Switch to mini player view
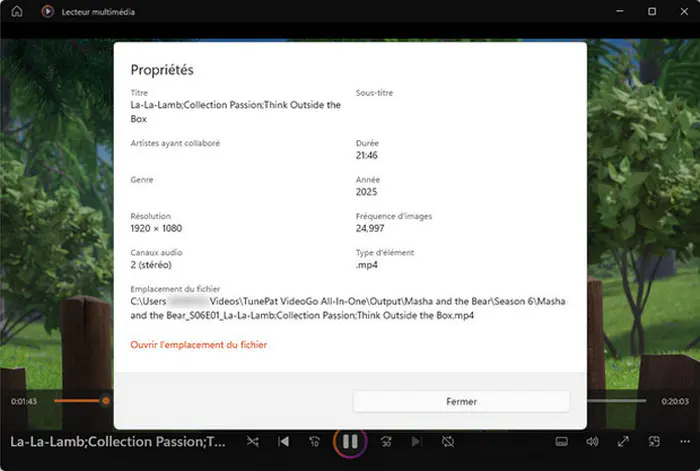The image size is (700, 471). pyautogui.click(x=654, y=442)
